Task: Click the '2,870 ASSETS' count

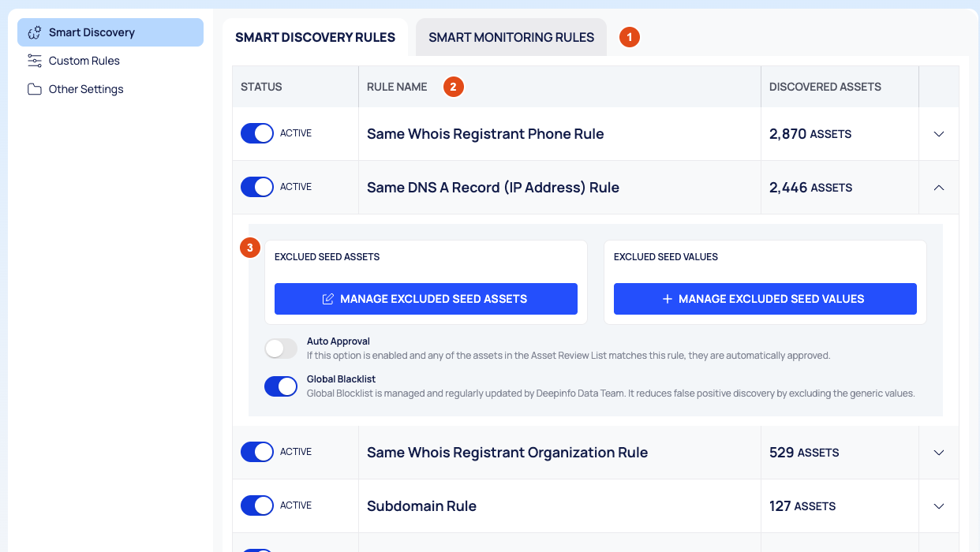Action: (810, 134)
